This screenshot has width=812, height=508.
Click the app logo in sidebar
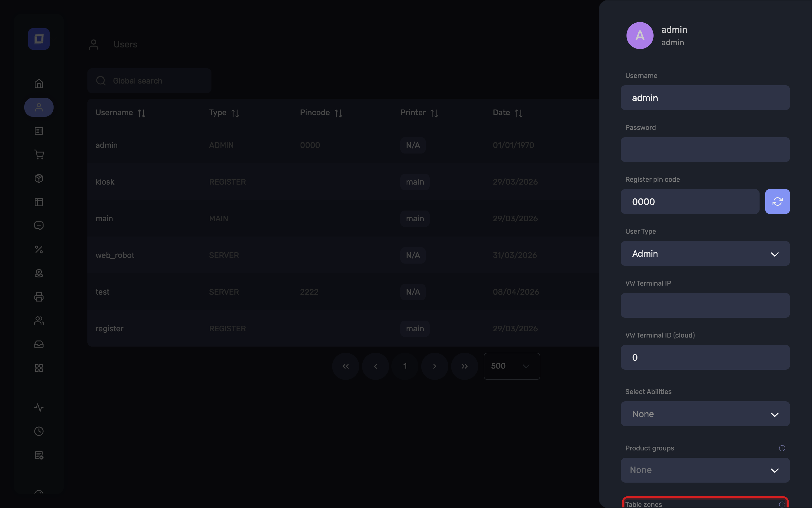pyautogui.click(x=39, y=39)
